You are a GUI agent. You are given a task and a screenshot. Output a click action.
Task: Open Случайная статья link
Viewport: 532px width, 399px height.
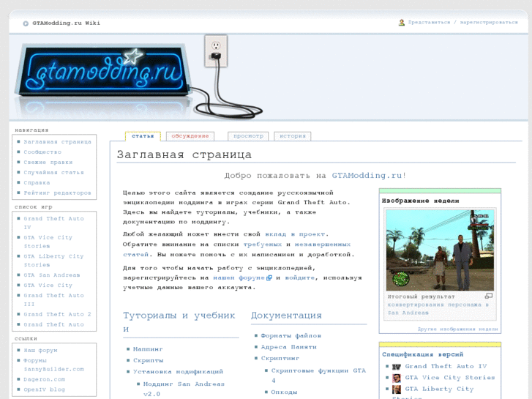tap(53, 173)
